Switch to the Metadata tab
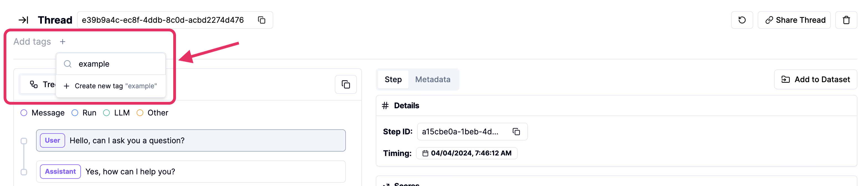The image size is (868, 186). click(x=433, y=79)
